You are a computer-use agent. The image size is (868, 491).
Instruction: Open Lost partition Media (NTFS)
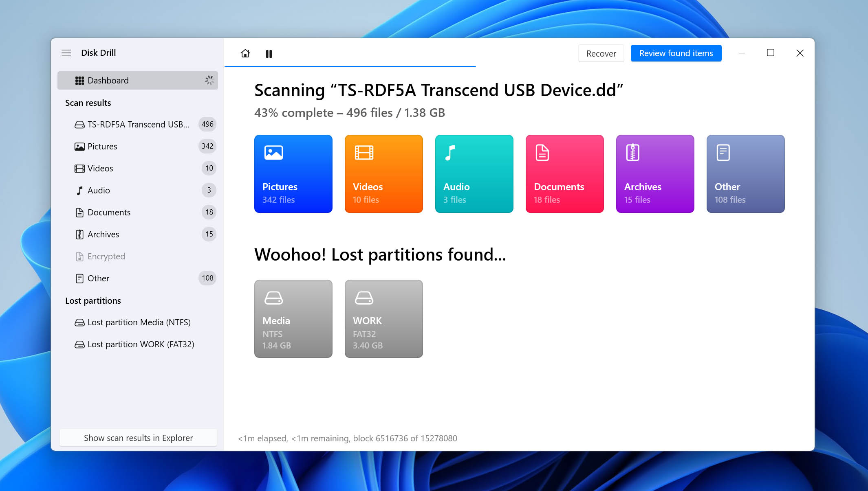pos(138,322)
